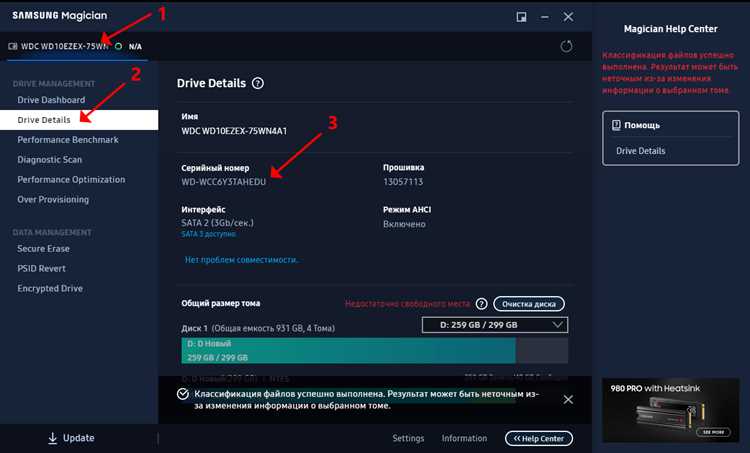Click the help icon beside Очистка диска
Screen dimensions: 750x453
click(482, 304)
